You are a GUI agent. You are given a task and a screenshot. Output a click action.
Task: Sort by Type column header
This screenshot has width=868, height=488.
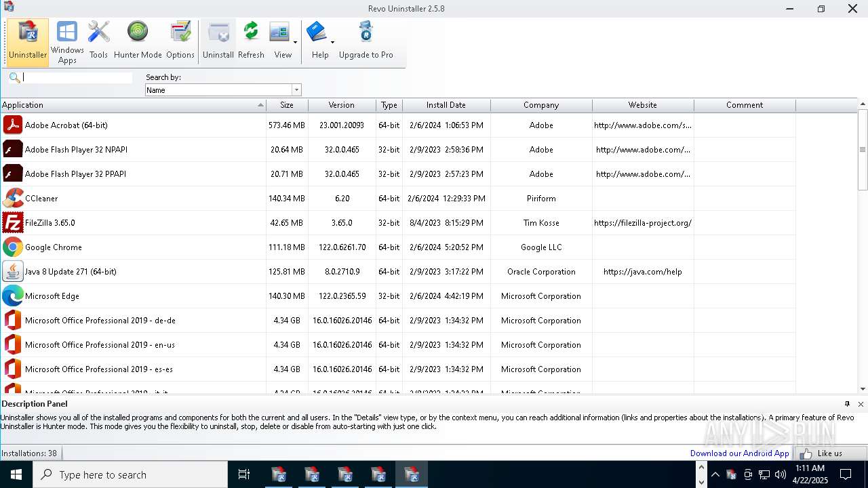coord(389,105)
